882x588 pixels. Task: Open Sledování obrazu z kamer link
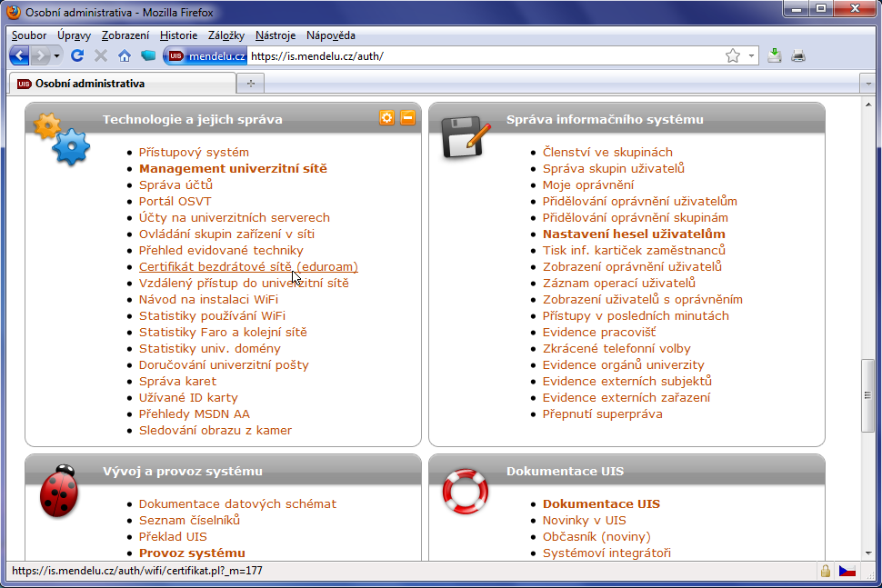click(x=215, y=431)
